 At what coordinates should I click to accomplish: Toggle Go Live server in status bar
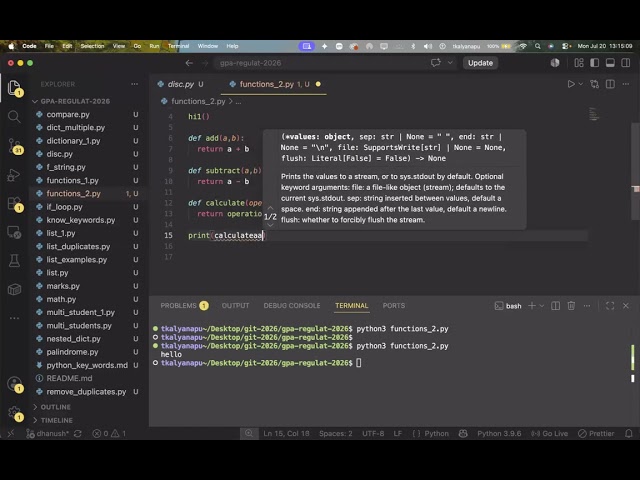pos(549,433)
